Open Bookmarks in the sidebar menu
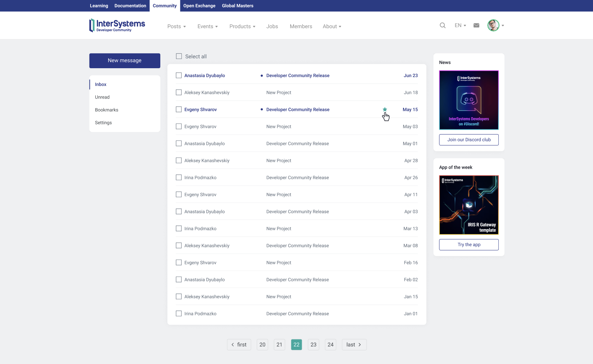The height and width of the screenshot is (364, 593). pos(107,110)
